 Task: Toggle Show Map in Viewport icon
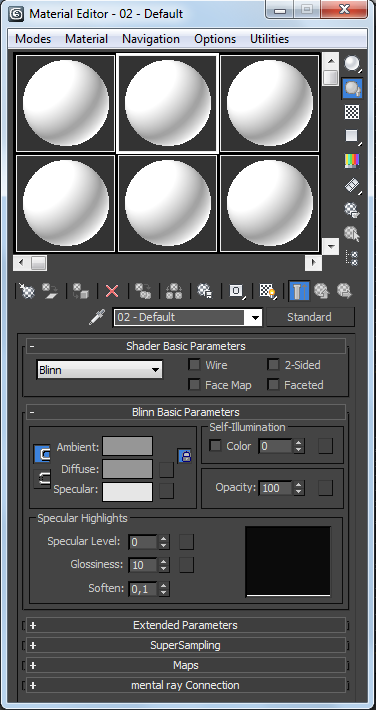click(x=267, y=291)
